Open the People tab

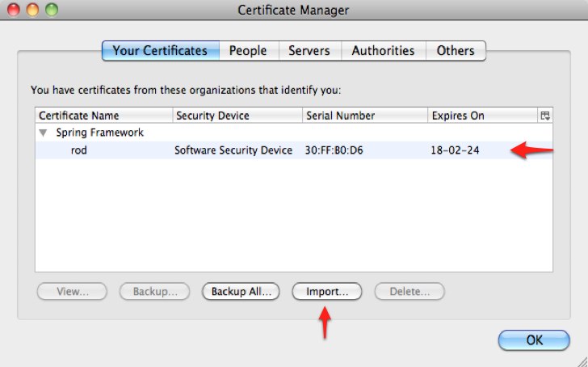247,50
